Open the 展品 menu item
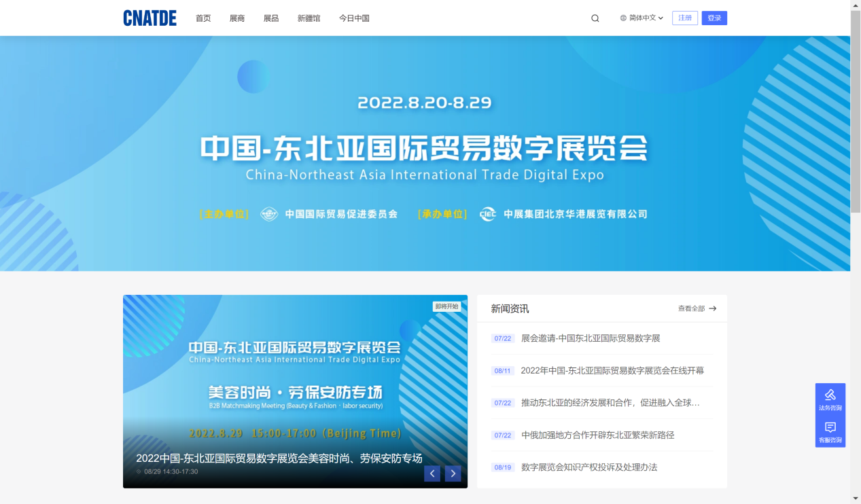This screenshot has width=861, height=504. coord(271,18)
